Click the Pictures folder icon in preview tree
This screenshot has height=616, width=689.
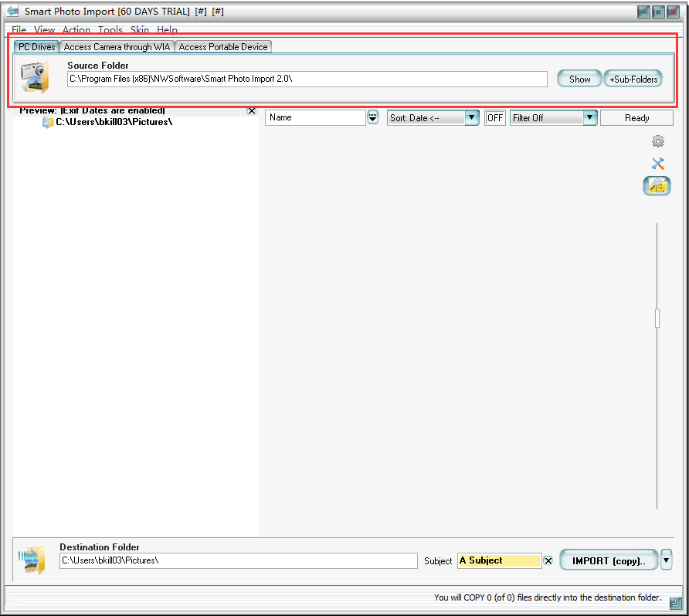pyautogui.click(x=47, y=122)
